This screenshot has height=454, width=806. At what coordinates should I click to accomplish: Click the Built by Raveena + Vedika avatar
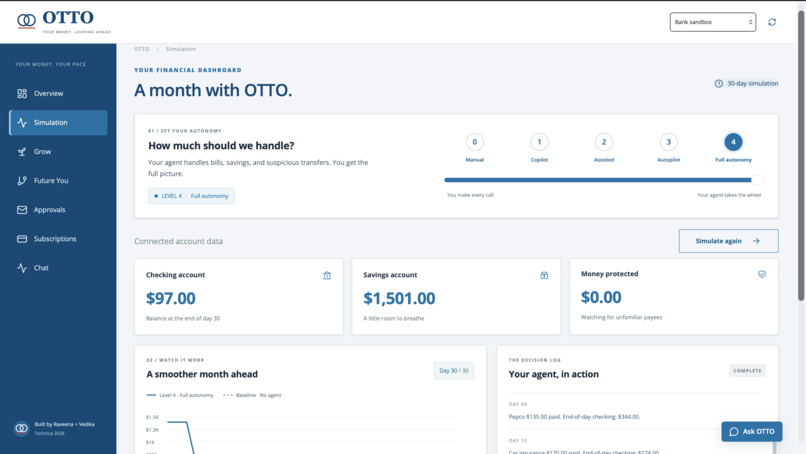coord(22,428)
